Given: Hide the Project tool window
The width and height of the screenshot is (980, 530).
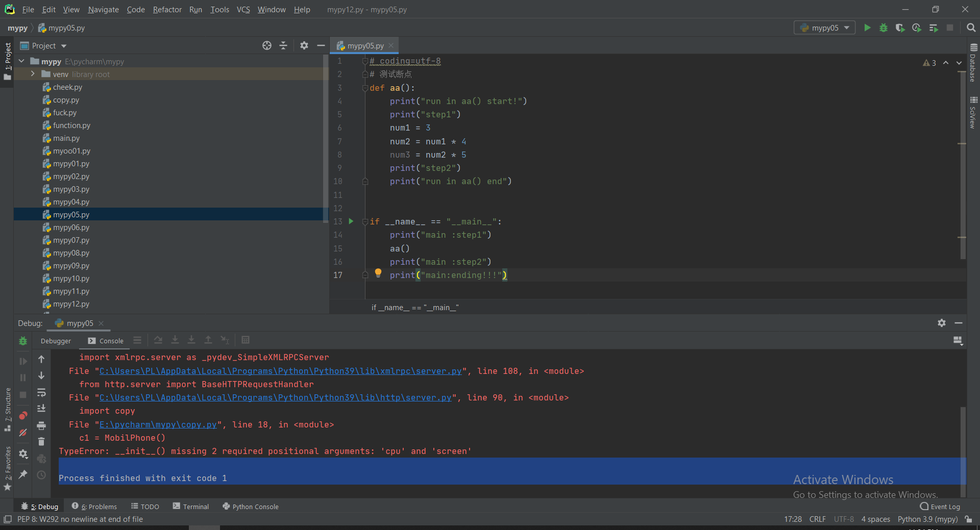Looking at the screenshot, I should (x=321, y=45).
